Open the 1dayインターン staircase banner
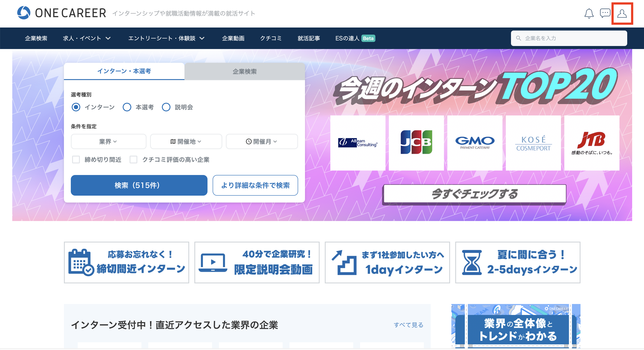This screenshot has width=644, height=350. click(x=387, y=262)
